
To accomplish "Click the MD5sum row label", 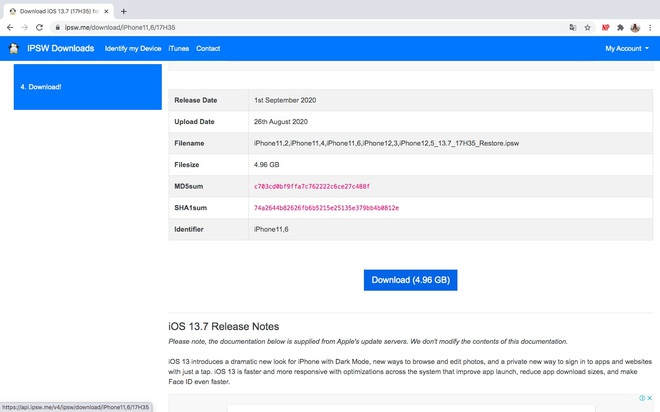I will tap(189, 186).
